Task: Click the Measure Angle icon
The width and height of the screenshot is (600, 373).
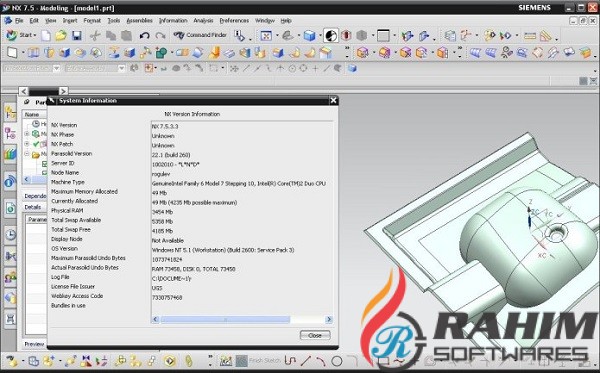Action: (545, 36)
